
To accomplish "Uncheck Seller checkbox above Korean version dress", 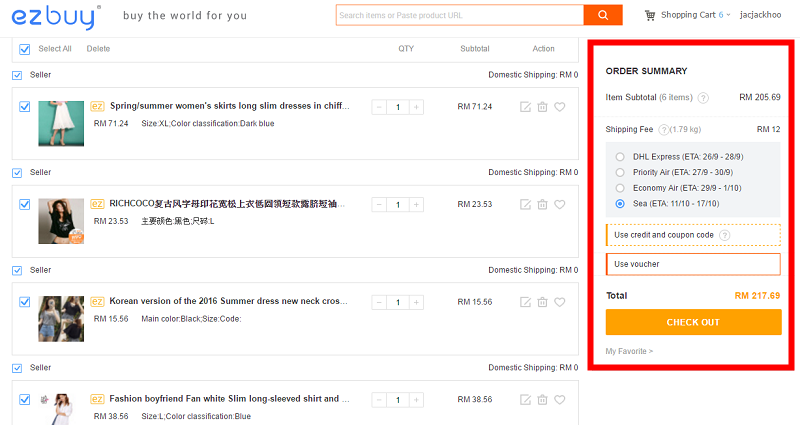I will 17,270.
